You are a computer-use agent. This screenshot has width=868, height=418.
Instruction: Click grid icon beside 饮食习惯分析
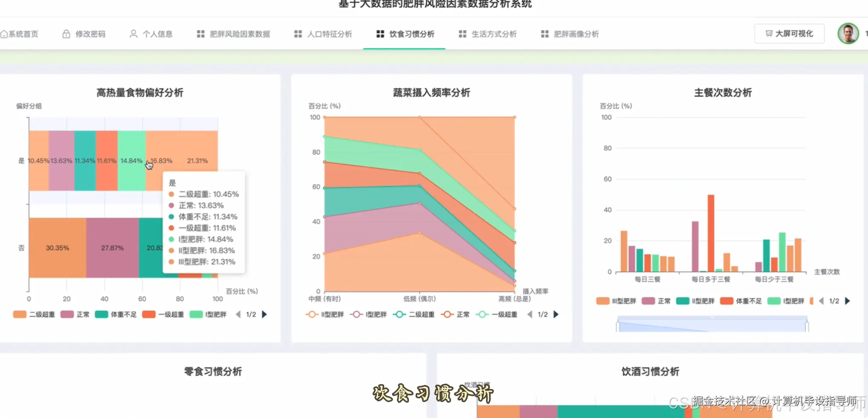[380, 34]
